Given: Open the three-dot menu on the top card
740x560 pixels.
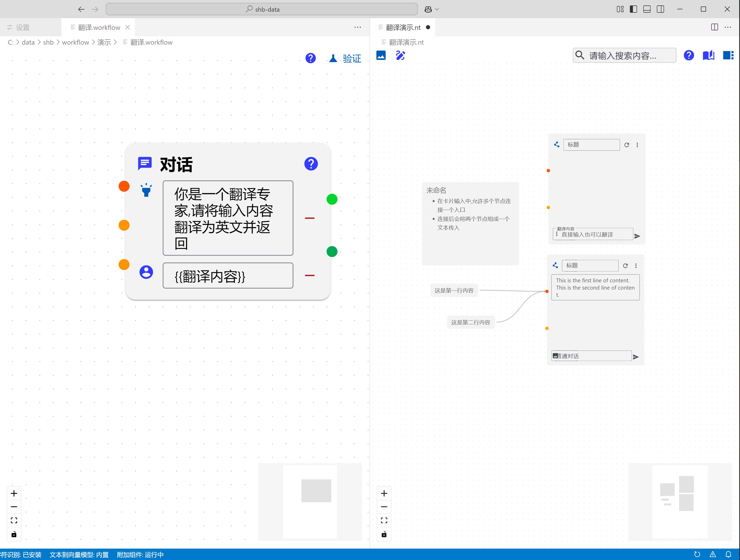Looking at the screenshot, I should point(637,145).
